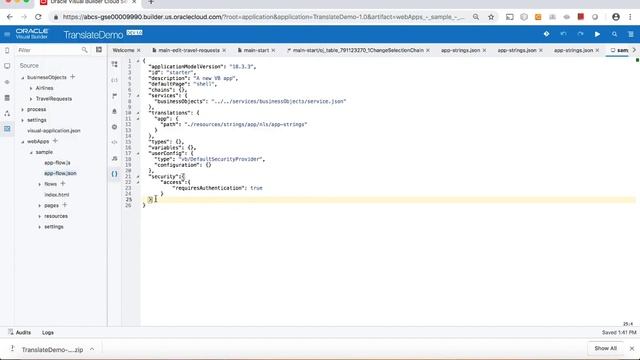Add new flow plus icon
640x360 pixels.
tap(63, 184)
